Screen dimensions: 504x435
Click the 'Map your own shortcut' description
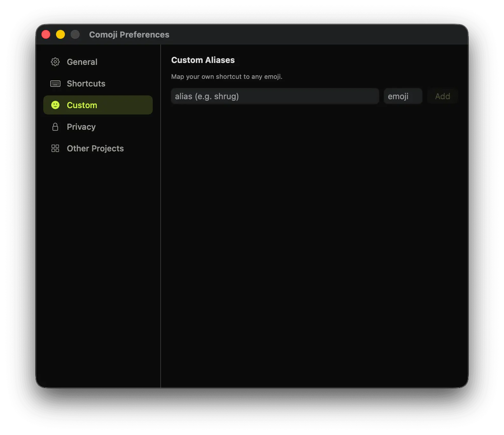(227, 77)
